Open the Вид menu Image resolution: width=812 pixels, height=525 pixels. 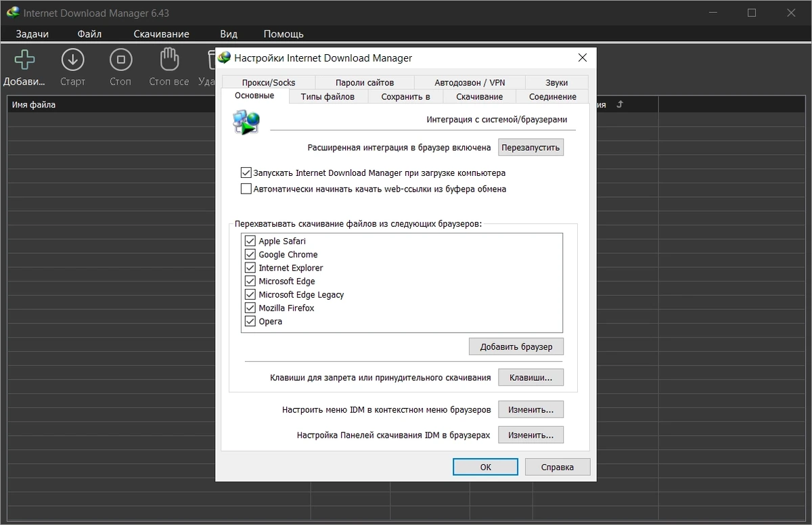point(229,34)
